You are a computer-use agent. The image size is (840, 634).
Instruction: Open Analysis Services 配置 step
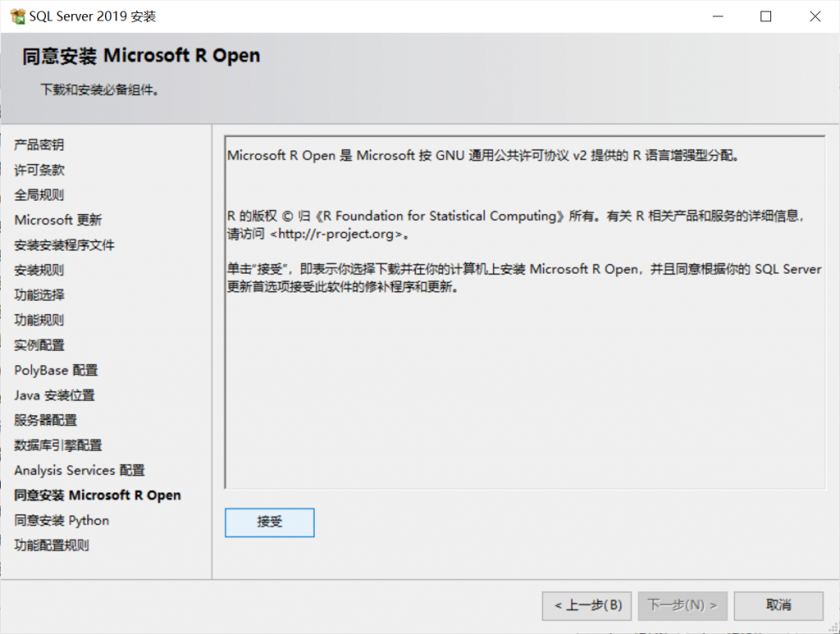[x=79, y=471]
